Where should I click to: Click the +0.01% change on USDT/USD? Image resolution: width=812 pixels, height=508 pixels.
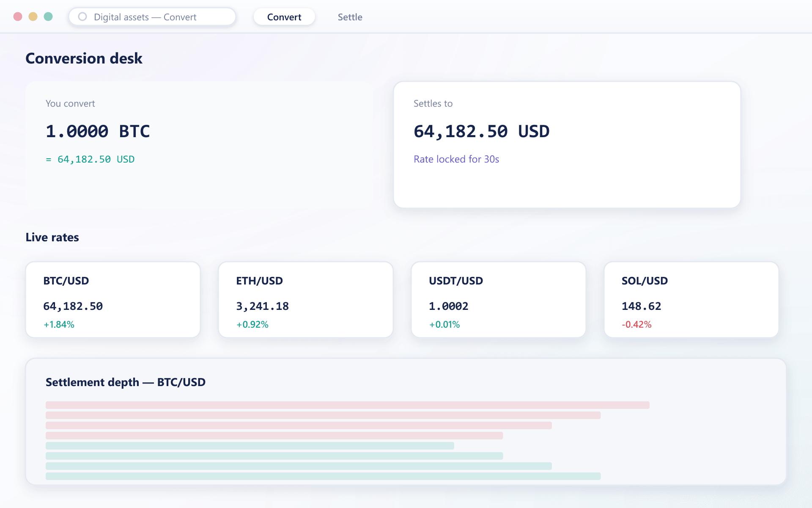tap(444, 324)
